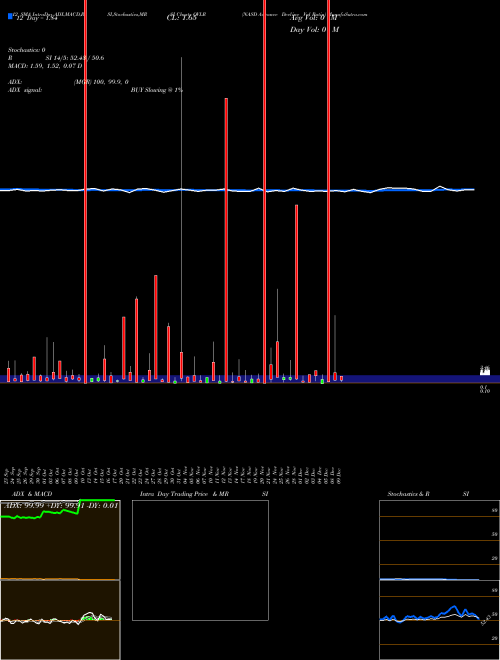The image size is (500, 660).
Task: Click the 'Intra Day Trading Price & MR SI' title
Action: click(204, 494)
